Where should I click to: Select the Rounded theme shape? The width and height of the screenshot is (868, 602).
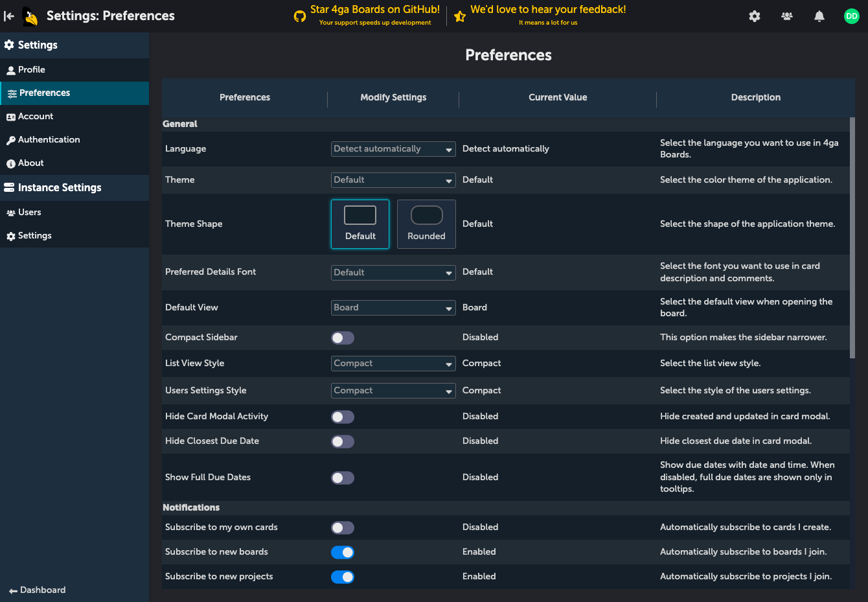click(x=426, y=224)
